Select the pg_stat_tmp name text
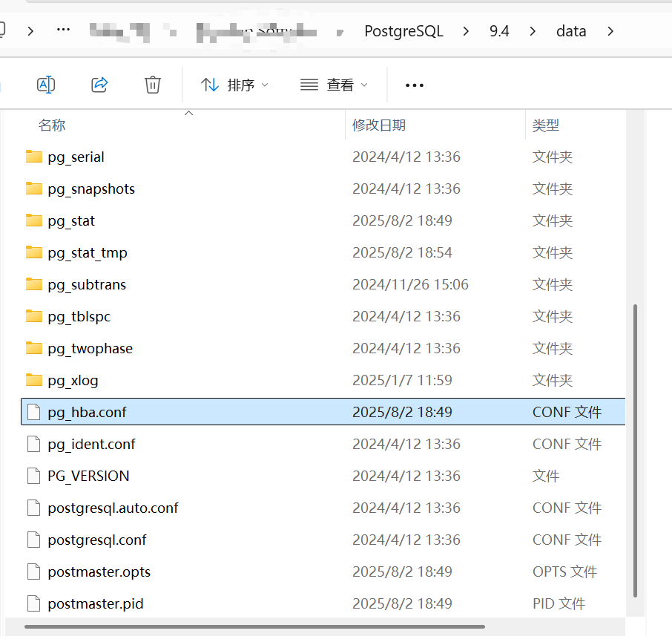The width and height of the screenshot is (672, 642). click(88, 253)
